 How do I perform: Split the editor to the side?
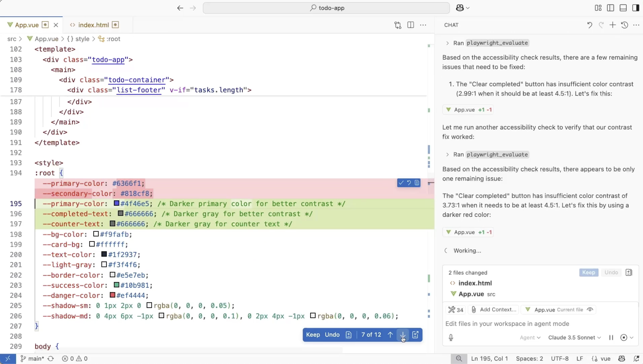tap(411, 25)
